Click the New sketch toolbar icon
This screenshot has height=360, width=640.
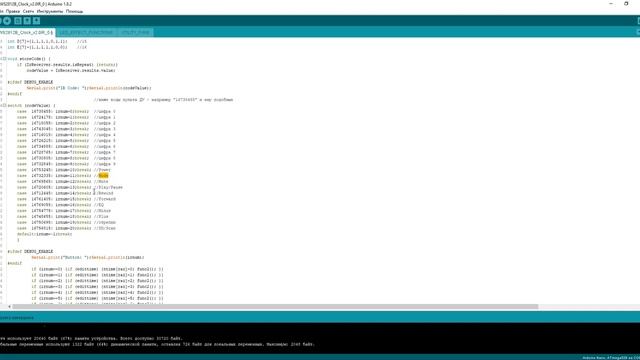18,21
